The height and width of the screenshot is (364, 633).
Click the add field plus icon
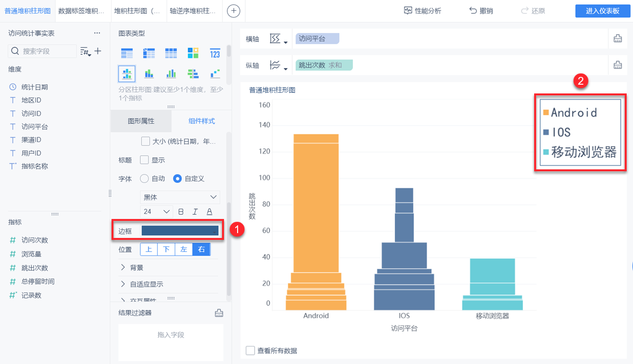coord(98,51)
